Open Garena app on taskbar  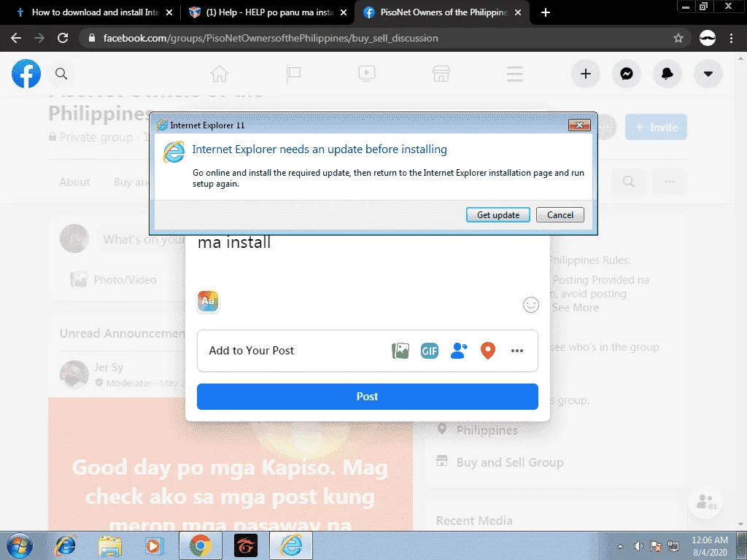[246, 545]
